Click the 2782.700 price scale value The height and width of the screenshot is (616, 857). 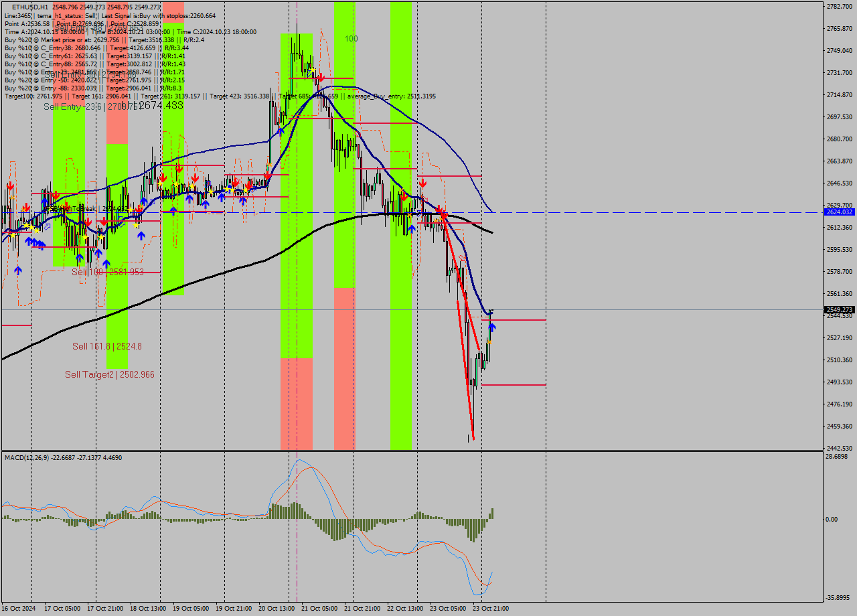click(840, 6)
